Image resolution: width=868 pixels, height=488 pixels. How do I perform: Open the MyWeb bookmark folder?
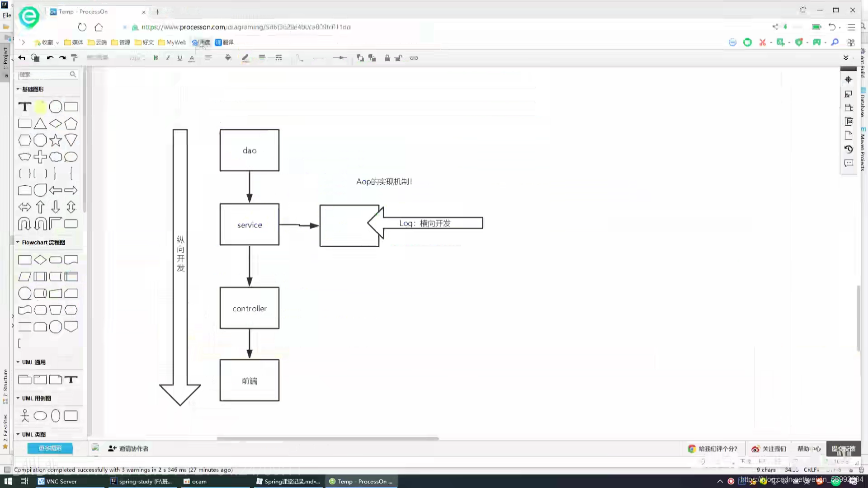coord(172,42)
